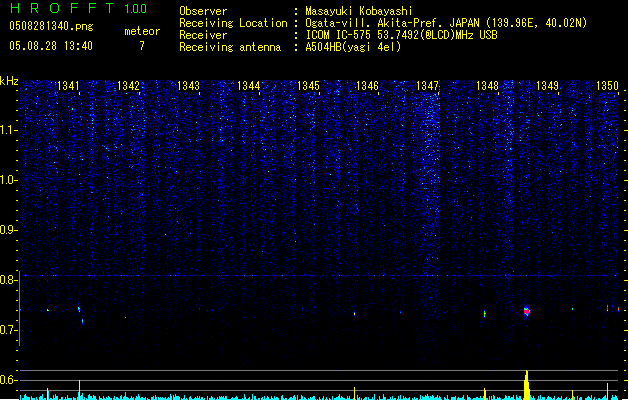Click the 1345 time marker
The height and width of the screenshot is (400, 629).
click(308, 85)
